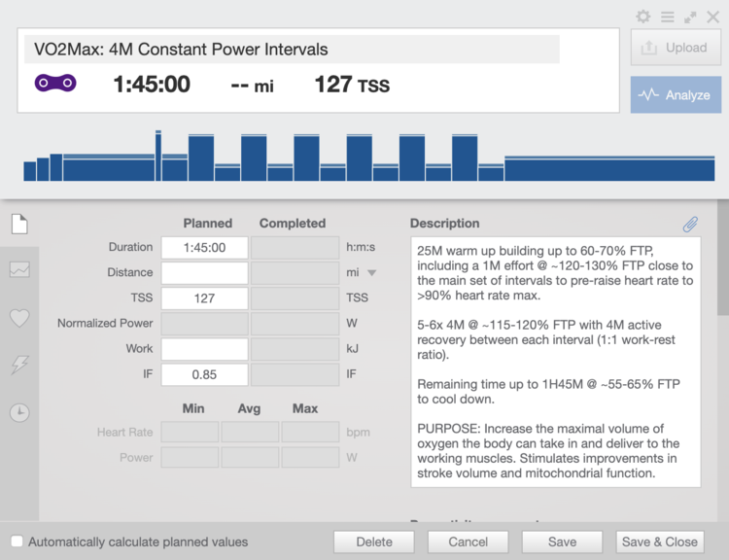Open the heart rate sidebar tab
Image resolution: width=729 pixels, height=560 pixels.
[19, 318]
